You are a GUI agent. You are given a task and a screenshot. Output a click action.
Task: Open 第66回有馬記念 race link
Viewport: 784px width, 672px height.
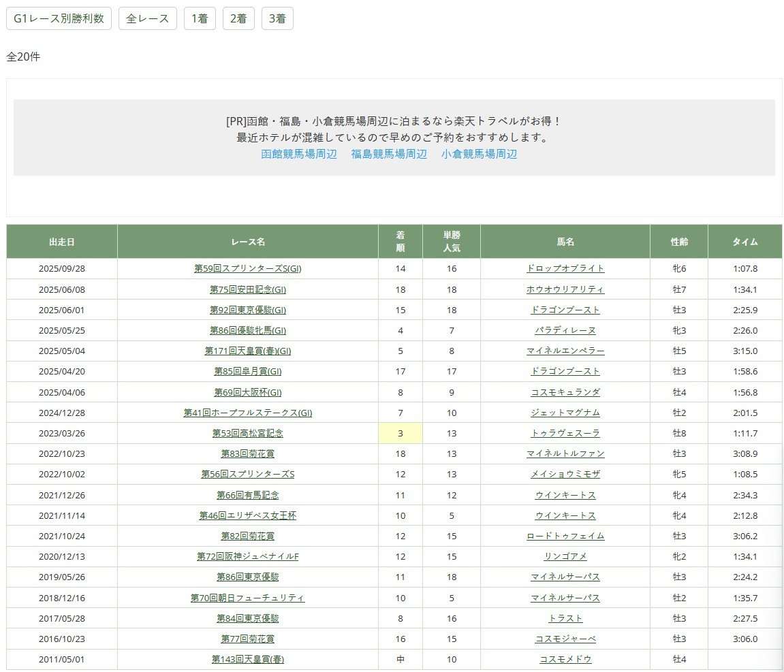click(248, 495)
